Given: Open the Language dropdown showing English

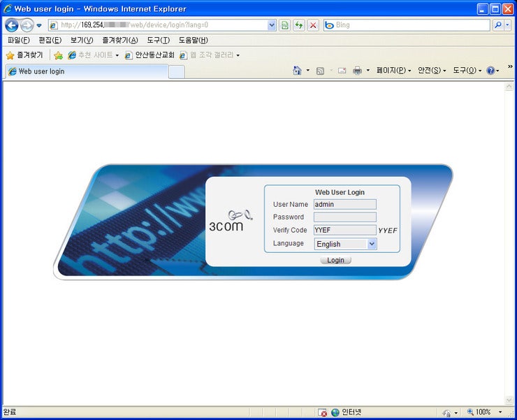Looking at the screenshot, I should [x=346, y=244].
